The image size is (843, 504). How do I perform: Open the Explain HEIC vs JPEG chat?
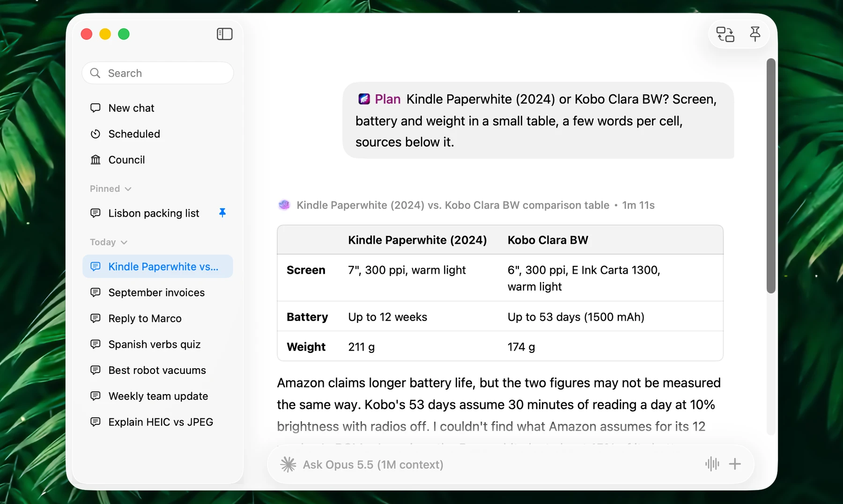point(158,422)
